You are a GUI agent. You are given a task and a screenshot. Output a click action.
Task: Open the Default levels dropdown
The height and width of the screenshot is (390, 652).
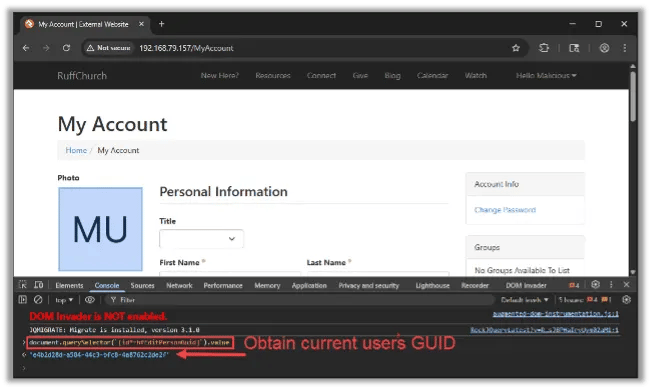click(x=524, y=300)
